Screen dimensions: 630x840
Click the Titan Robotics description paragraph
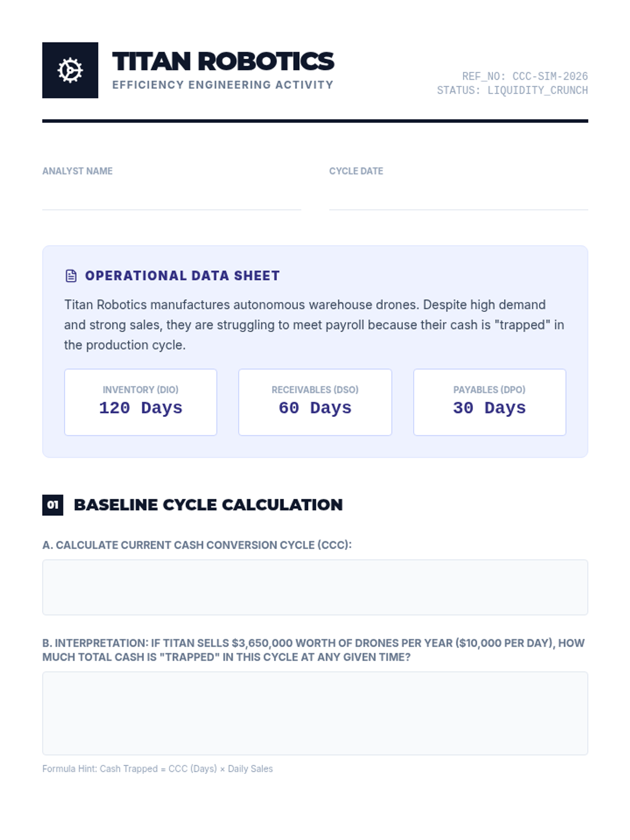[x=314, y=325]
